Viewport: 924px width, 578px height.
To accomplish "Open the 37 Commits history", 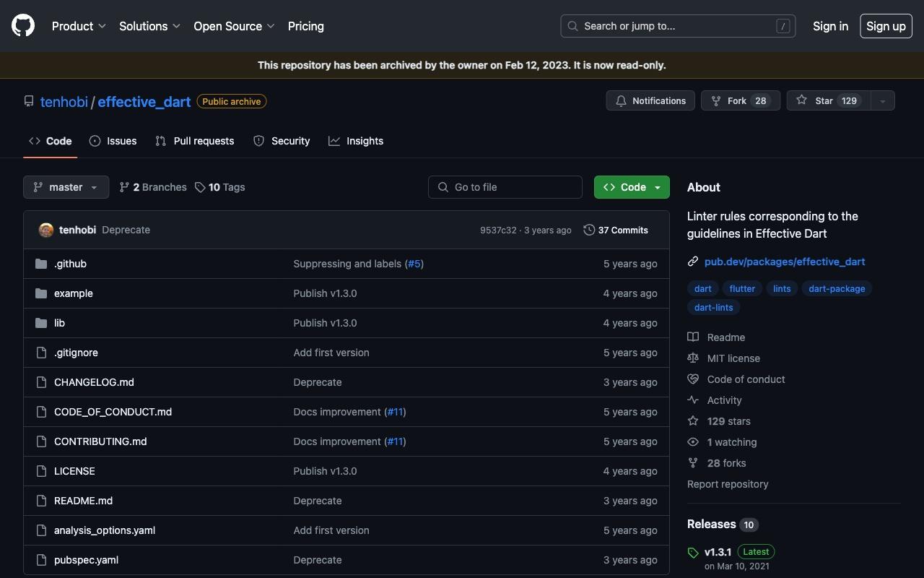I will click(616, 230).
